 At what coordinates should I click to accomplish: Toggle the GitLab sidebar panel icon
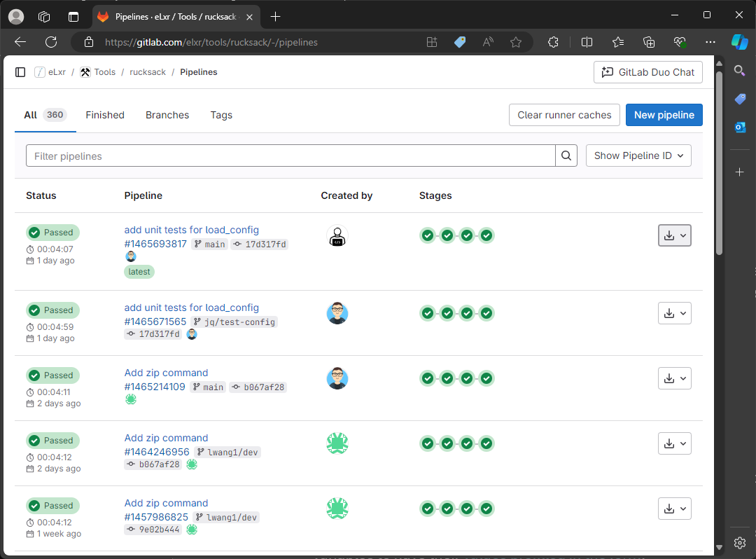[x=20, y=72]
